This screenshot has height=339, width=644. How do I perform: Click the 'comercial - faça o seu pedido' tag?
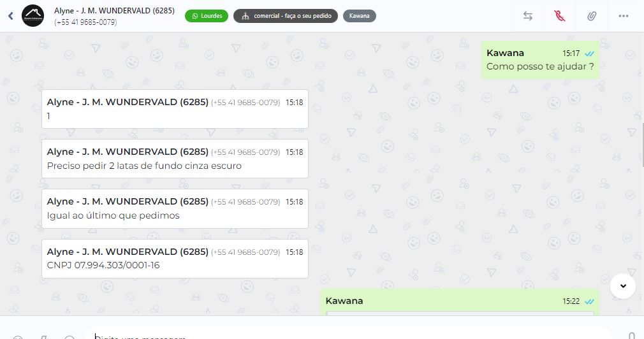tap(286, 16)
